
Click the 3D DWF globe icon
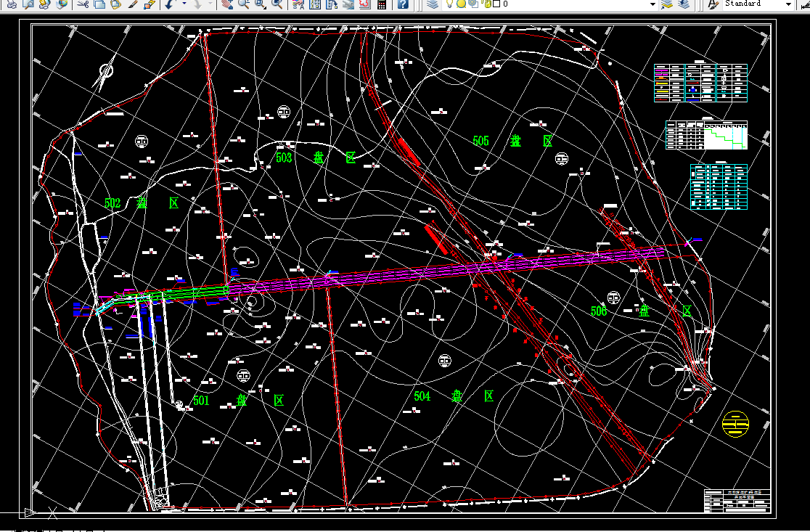tap(62, 4)
